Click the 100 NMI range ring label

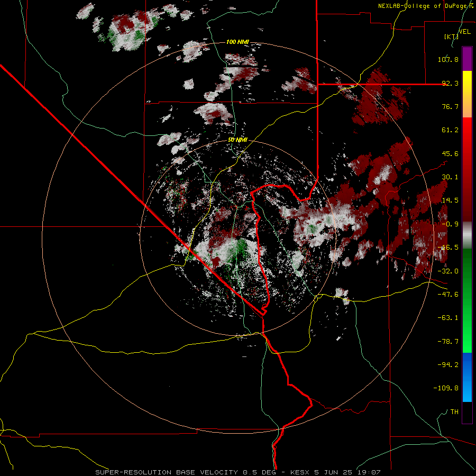click(237, 42)
